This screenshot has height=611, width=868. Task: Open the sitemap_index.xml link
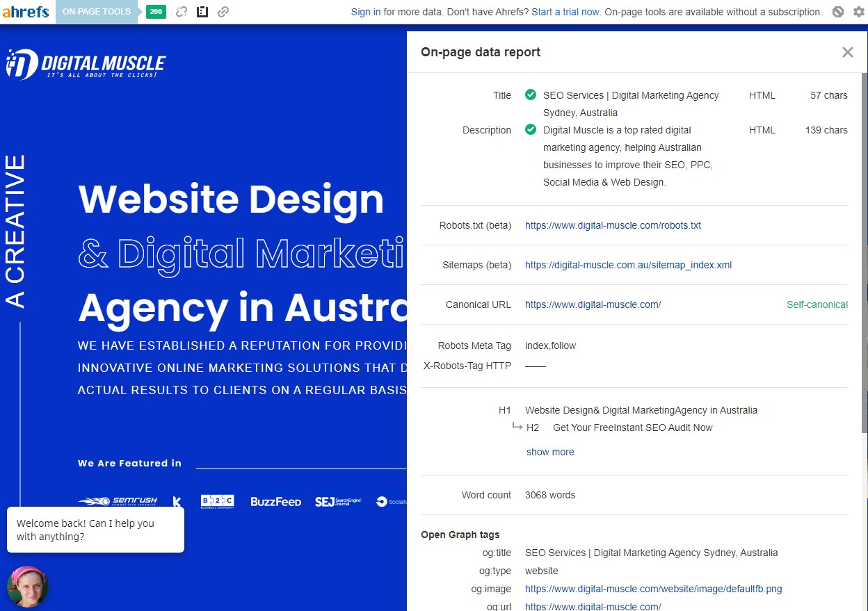coord(628,265)
